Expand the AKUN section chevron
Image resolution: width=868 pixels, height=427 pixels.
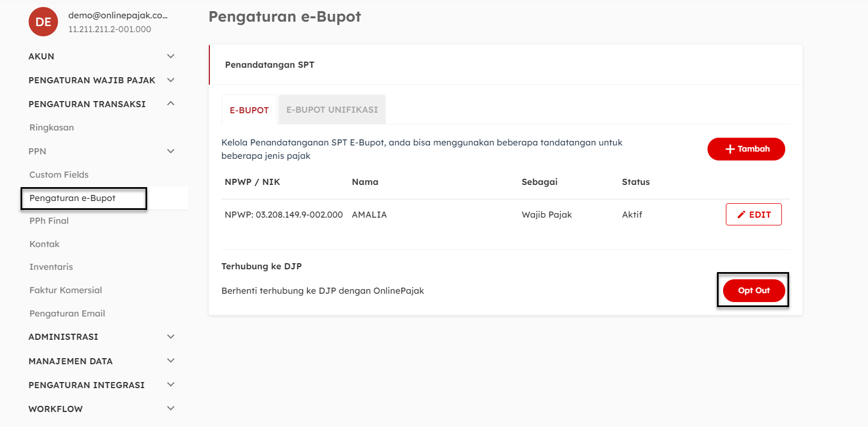(171, 56)
